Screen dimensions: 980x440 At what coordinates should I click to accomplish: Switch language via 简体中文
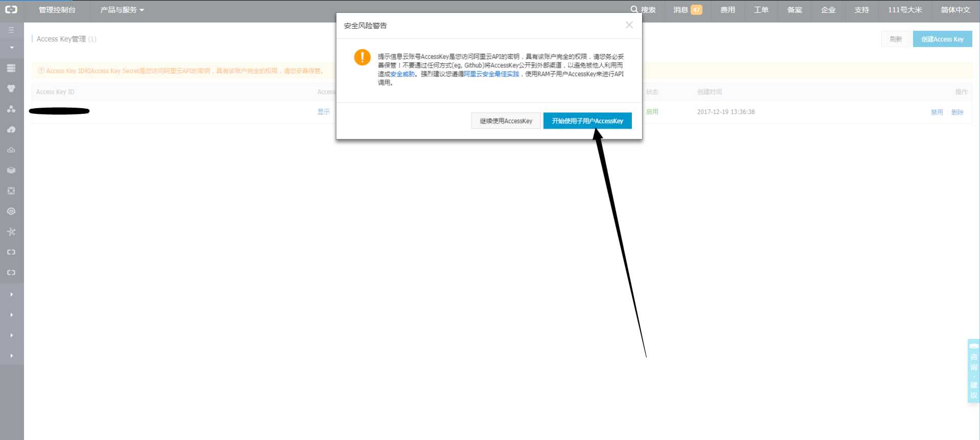(x=955, y=10)
